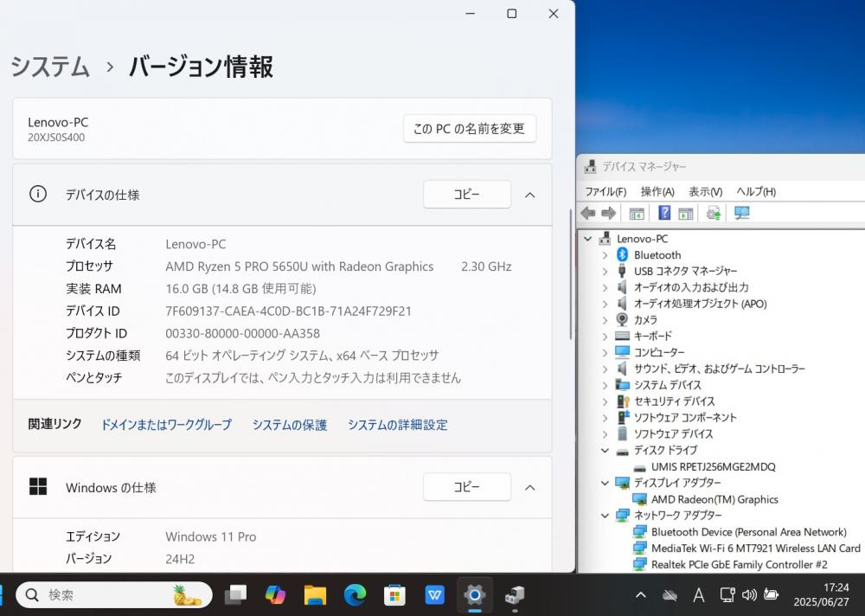The image size is (865, 616).
Task: Click the Windows logo beside Windows の仕様
Action: (38, 486)
